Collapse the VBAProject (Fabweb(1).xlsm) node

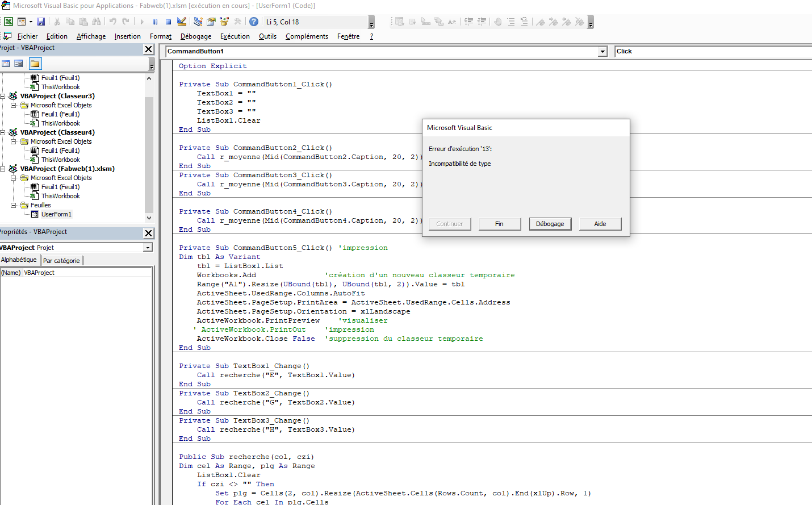3,169
